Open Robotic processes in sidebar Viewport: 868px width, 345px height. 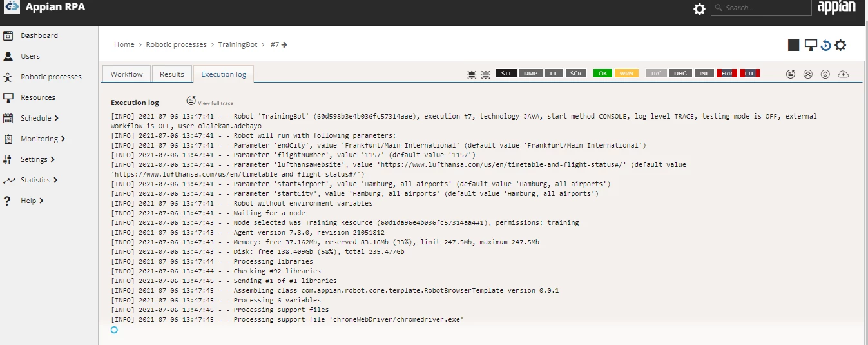pyautogui.click(x=51, y=77)
